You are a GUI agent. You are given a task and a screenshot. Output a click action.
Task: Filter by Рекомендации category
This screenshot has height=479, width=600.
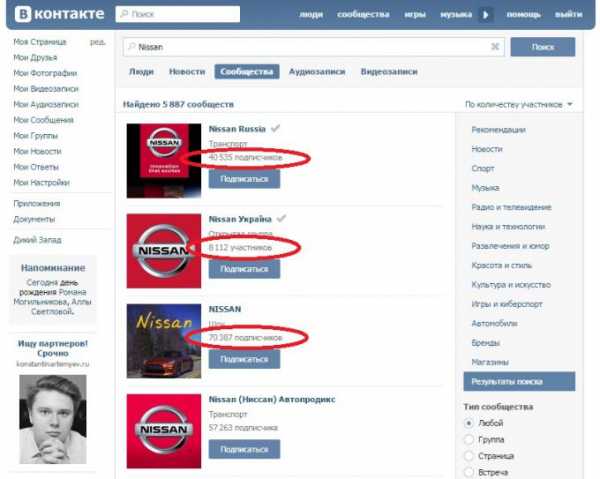tap(498, 130)
